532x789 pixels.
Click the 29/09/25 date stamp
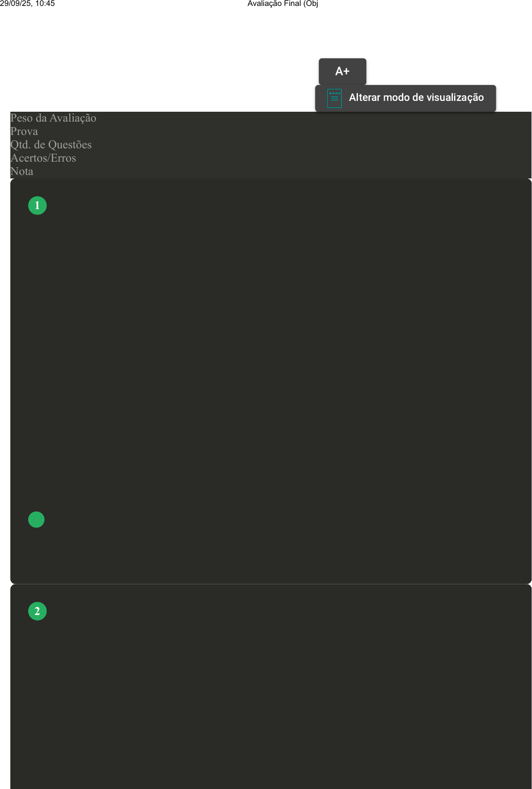tap(15, 4)
